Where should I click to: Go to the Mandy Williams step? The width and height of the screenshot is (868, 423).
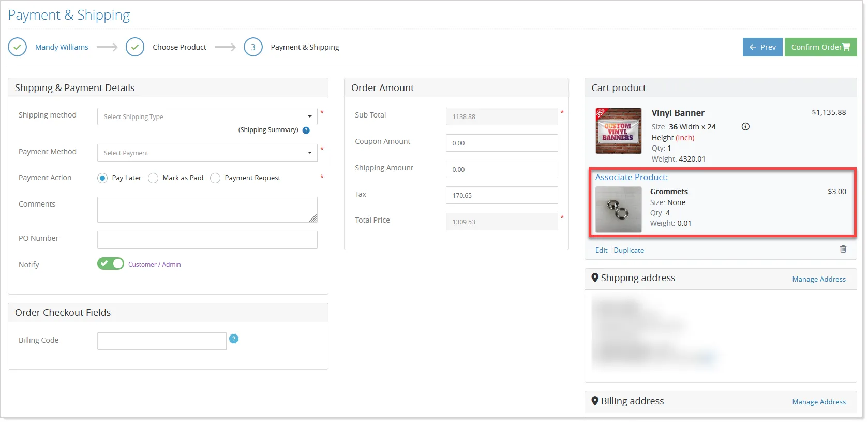62,47
